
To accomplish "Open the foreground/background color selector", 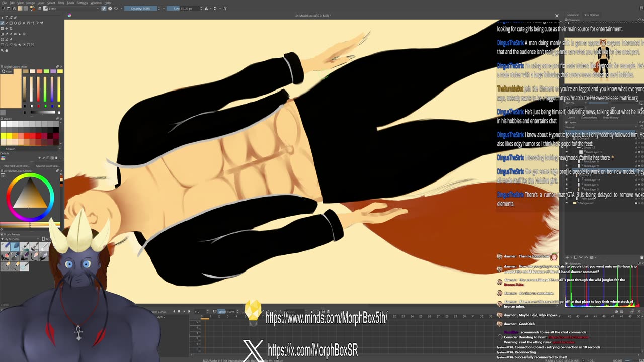I will [x=33, y=9].
